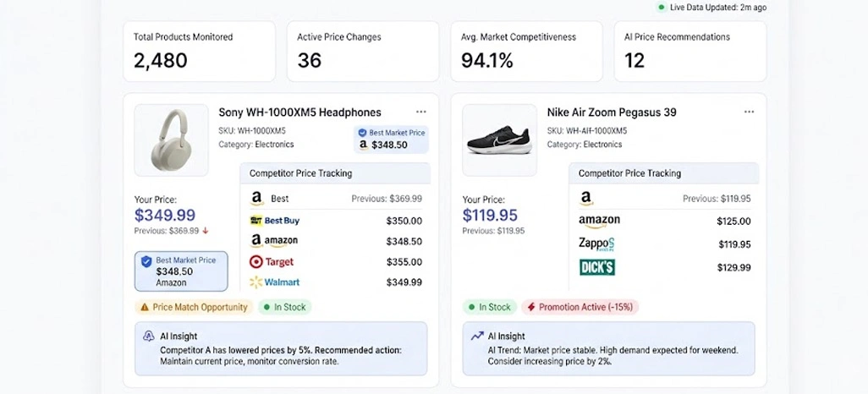The image size is (868, 394).
Task: Click the In Stock badge on Nike card
Action: tap(489, 307)
